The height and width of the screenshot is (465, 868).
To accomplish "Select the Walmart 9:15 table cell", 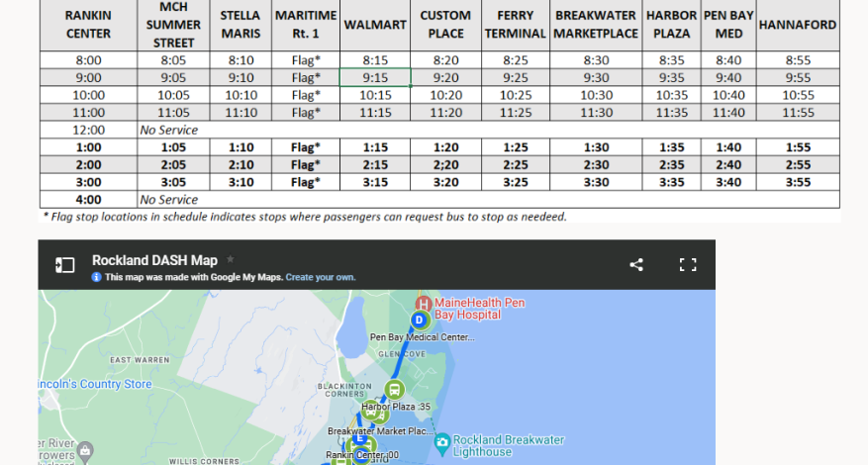I will pyautogui.click(x=374, y=77).
